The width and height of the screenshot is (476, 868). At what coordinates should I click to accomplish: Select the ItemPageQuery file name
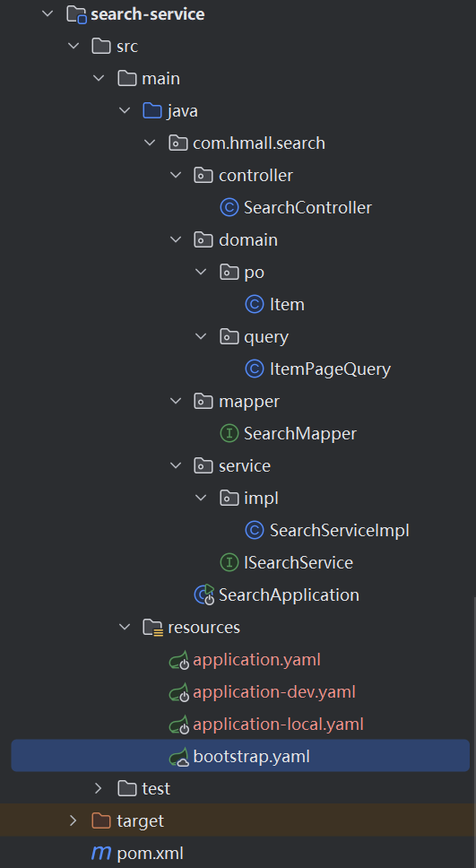(x=331, y=369)
